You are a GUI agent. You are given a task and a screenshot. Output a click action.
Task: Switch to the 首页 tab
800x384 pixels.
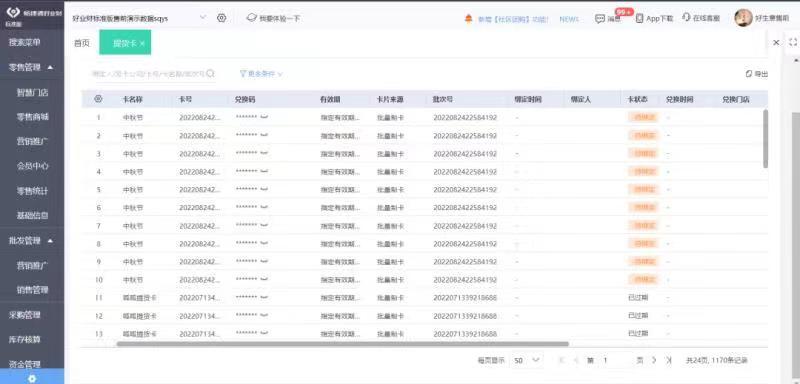coord(82,43)
